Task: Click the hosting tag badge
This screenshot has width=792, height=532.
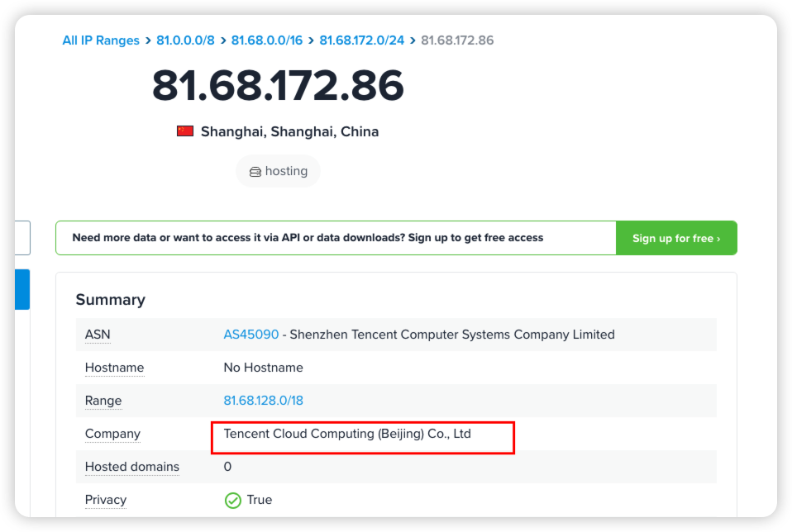Action: click(279, 171)
